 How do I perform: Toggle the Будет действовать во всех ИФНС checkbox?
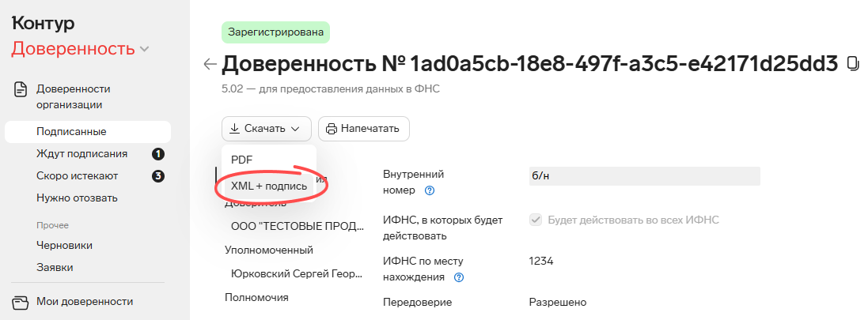[536, 220]
